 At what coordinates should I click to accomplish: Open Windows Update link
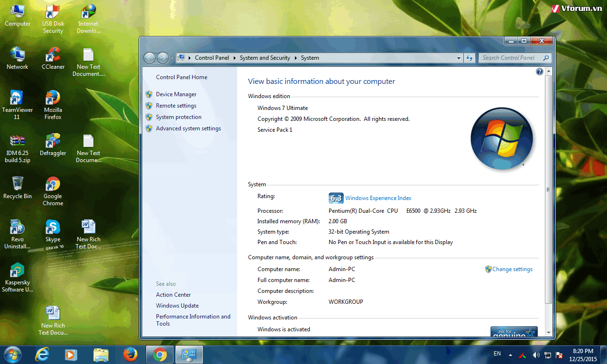177,306
